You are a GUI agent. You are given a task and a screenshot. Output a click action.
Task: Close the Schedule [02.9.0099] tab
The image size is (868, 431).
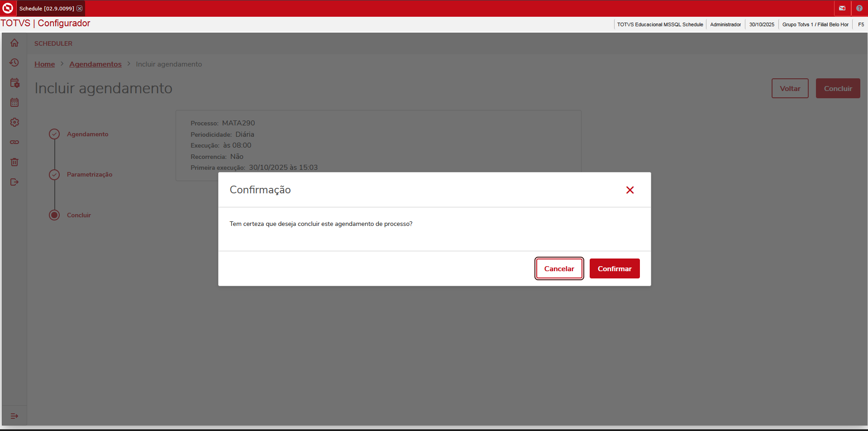coord(80,9)
